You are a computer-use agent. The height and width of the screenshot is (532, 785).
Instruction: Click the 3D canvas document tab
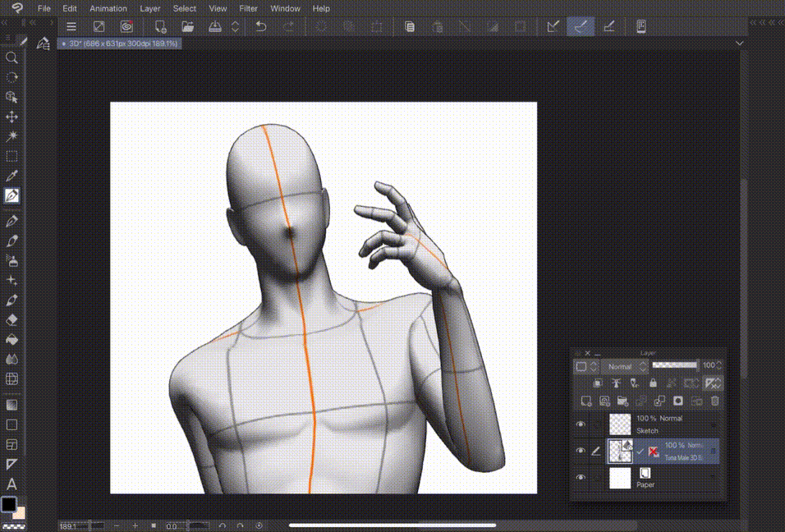pyautogui.click(x=119, y=43)
